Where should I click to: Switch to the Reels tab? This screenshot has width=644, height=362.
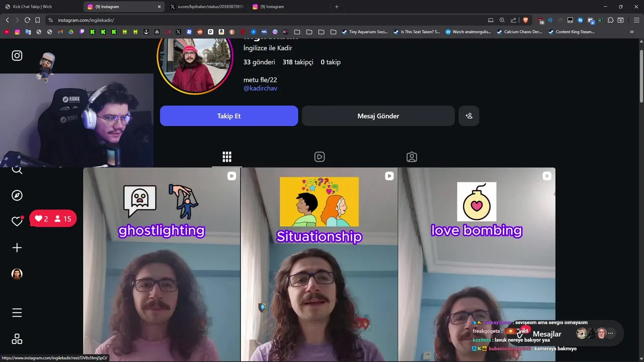tap(319, 157)
